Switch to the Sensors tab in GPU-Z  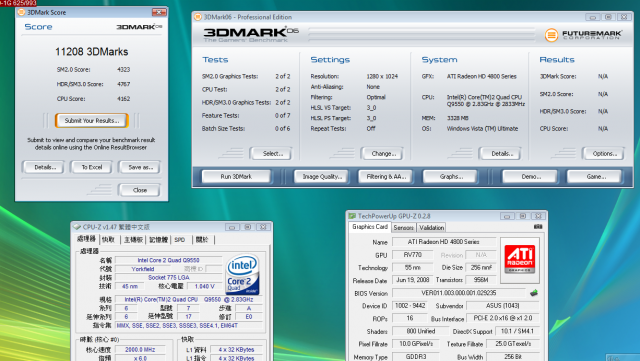[404, 227]
